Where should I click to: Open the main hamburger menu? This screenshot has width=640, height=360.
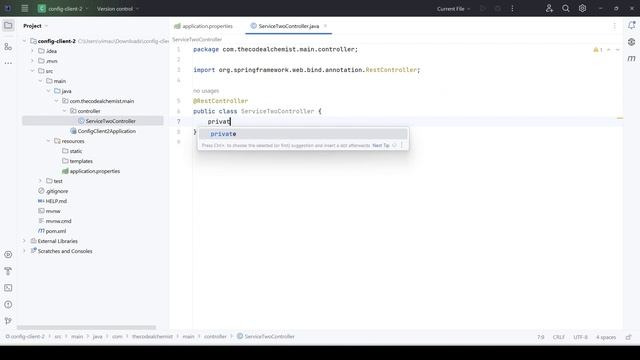click(24, 8)
